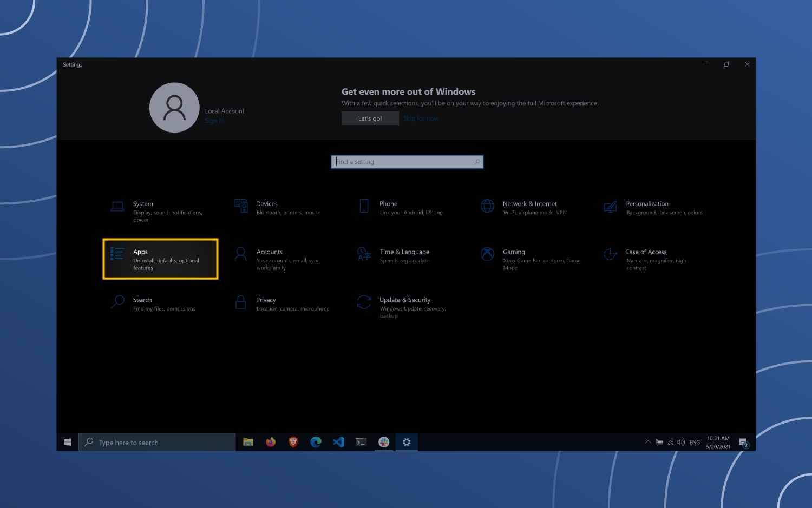Open the Action Center notifications icon
The width and height of the screenshot is (812, 508).
point(744,443)
